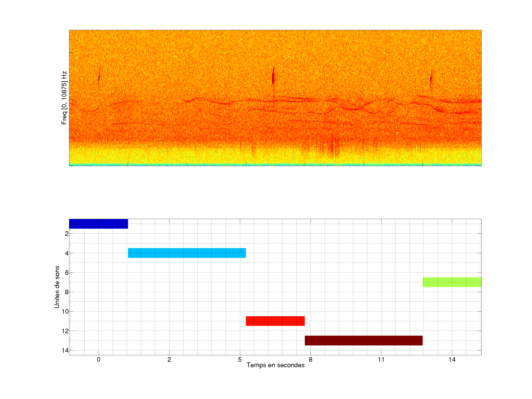
Task: Click the 'Temps en secondes' axis label
Action: coord(275,365)
